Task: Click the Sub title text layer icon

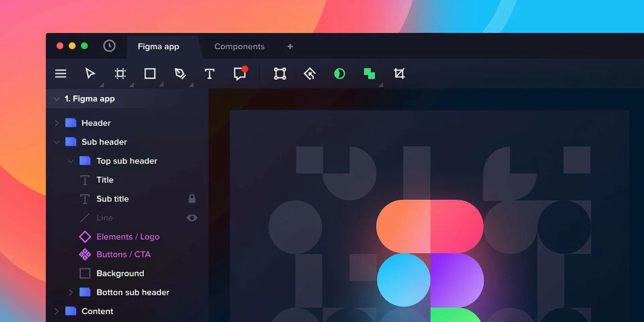Action: [85, 199]
